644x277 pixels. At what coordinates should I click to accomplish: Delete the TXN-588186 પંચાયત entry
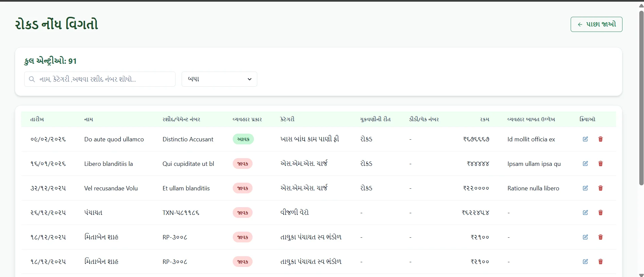[x=600, y=213]
